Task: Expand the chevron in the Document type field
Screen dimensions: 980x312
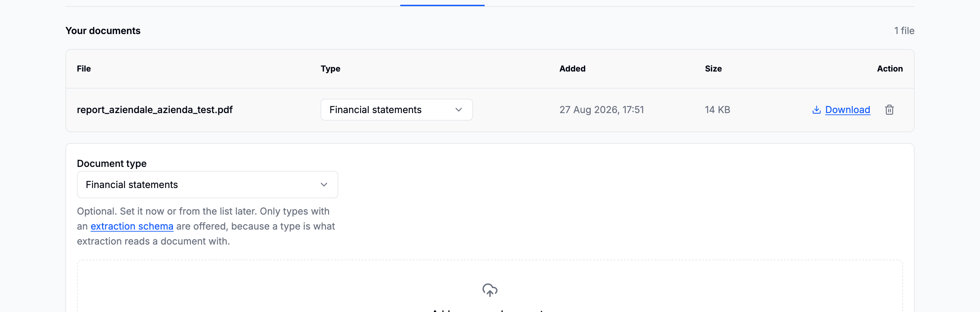Action: pyautogui.click(x=324, y=185)
